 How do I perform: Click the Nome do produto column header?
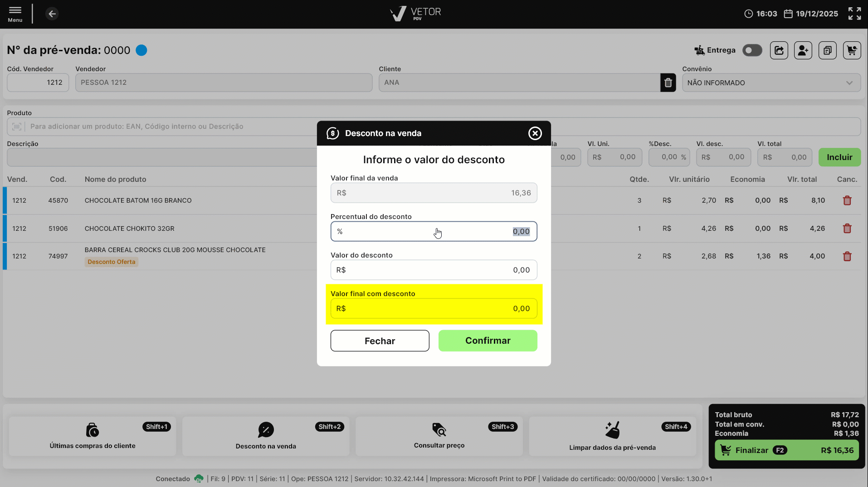(x=116, y=179)
